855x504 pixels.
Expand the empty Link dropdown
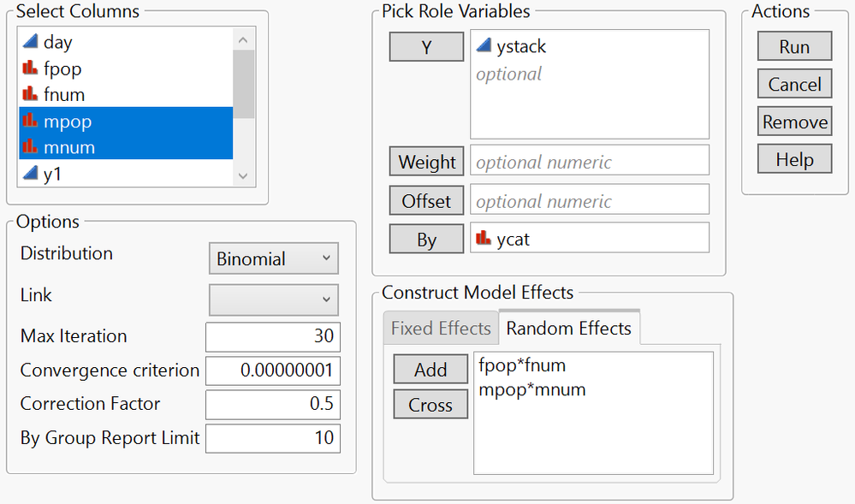coord(274,299)
